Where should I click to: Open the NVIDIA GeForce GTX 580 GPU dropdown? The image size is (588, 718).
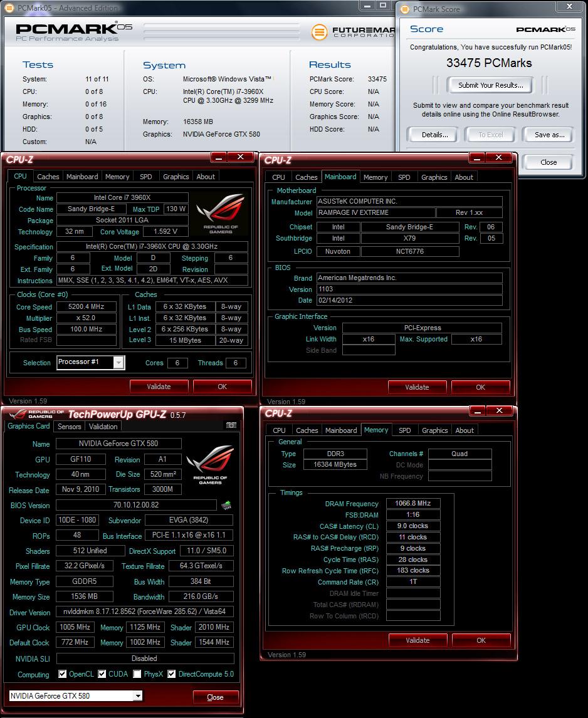pyautogui.click(x=138, y=696)
